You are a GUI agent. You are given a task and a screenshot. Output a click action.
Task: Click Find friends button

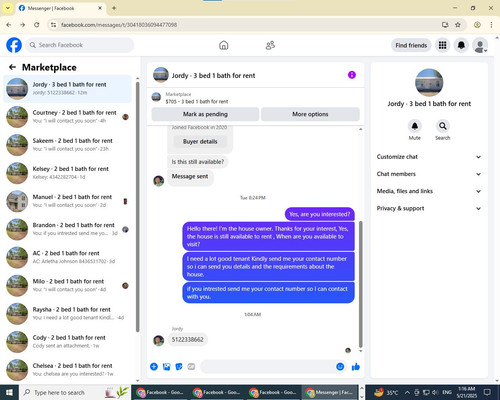(x=411, y=45)
